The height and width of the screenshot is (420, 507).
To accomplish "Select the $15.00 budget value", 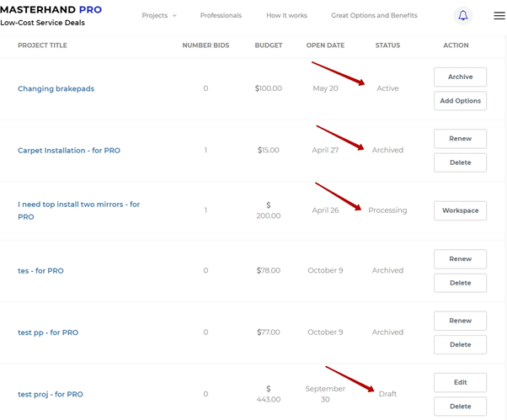I will [269, 150].
